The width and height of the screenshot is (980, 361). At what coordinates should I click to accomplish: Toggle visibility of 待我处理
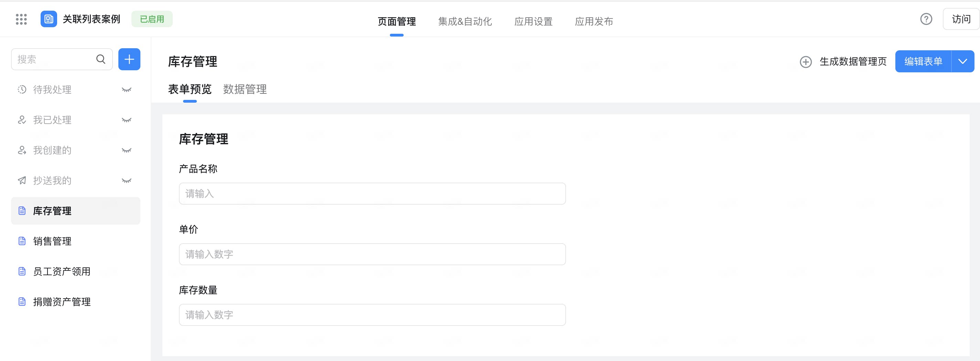(126, 90)
